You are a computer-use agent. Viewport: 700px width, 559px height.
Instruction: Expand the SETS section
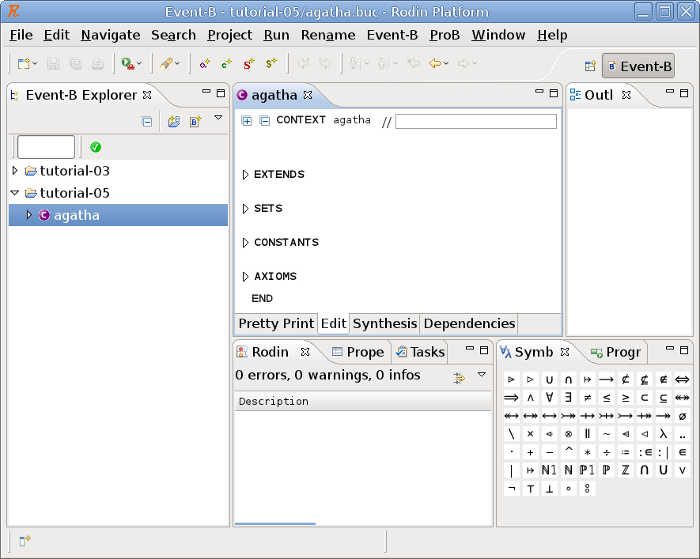click(245, 209)
